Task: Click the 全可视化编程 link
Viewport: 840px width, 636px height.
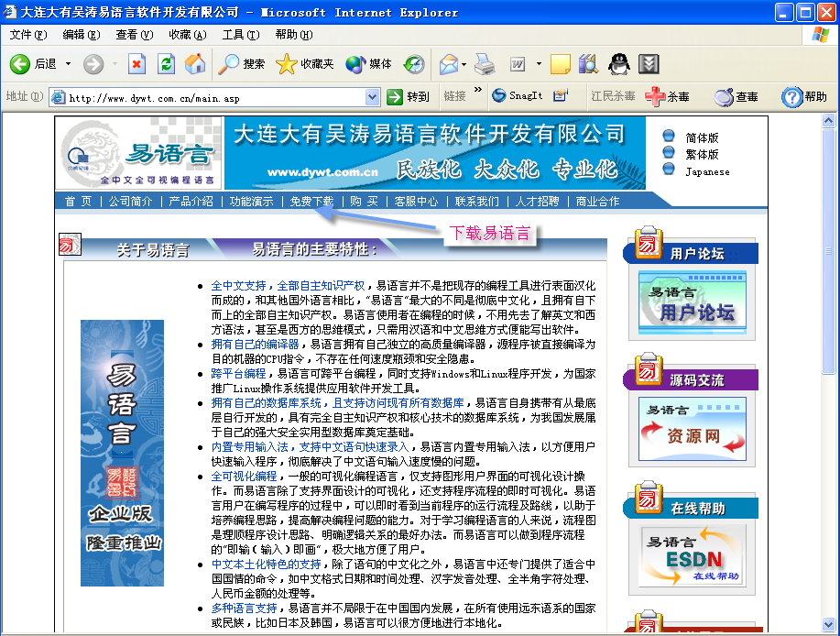Action: coord(244,477)
